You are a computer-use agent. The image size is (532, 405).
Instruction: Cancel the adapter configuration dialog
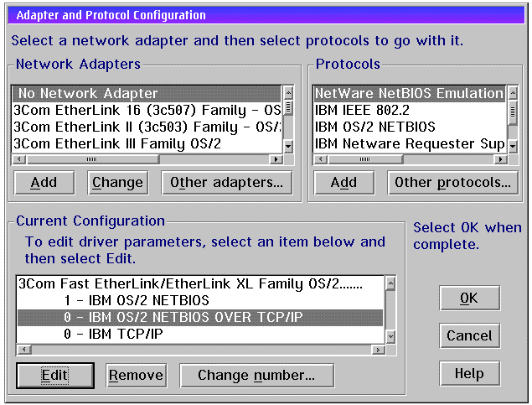pos(469,335)
